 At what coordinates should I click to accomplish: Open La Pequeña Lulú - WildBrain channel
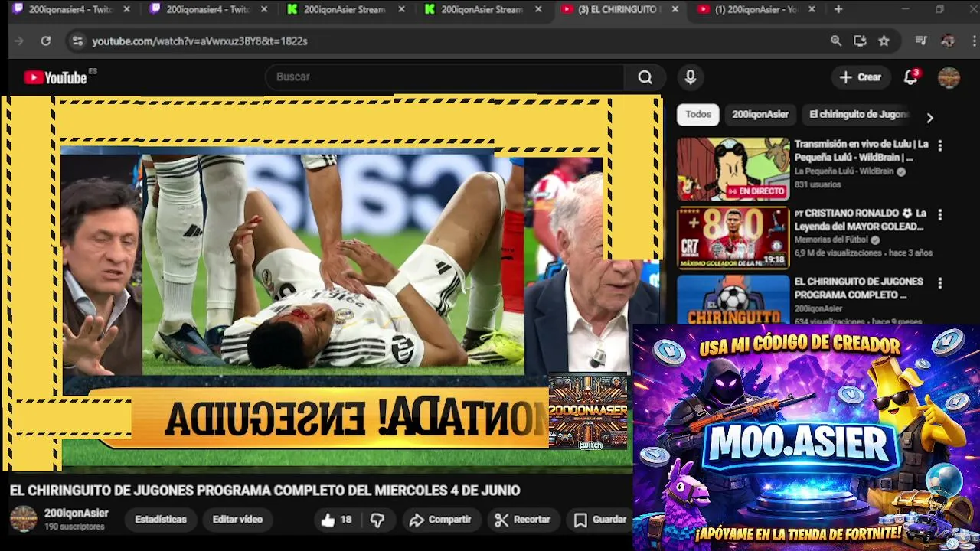point(846,171)
